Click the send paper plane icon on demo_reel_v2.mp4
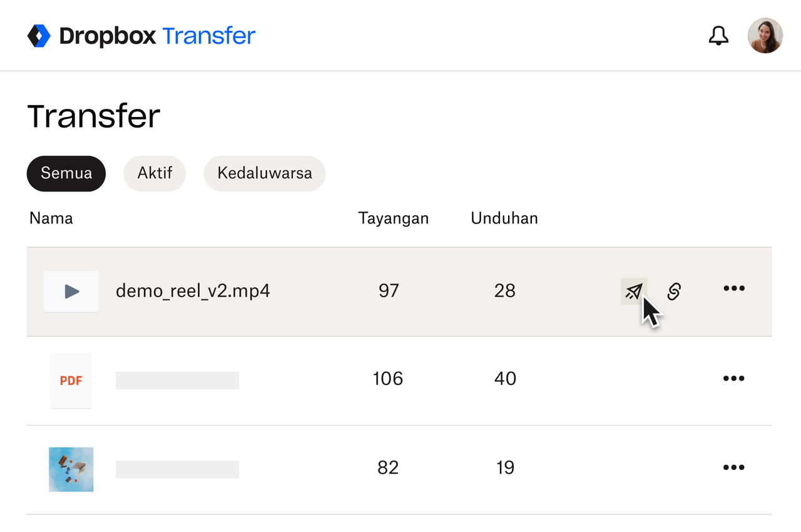 click(x=633, y=291)
